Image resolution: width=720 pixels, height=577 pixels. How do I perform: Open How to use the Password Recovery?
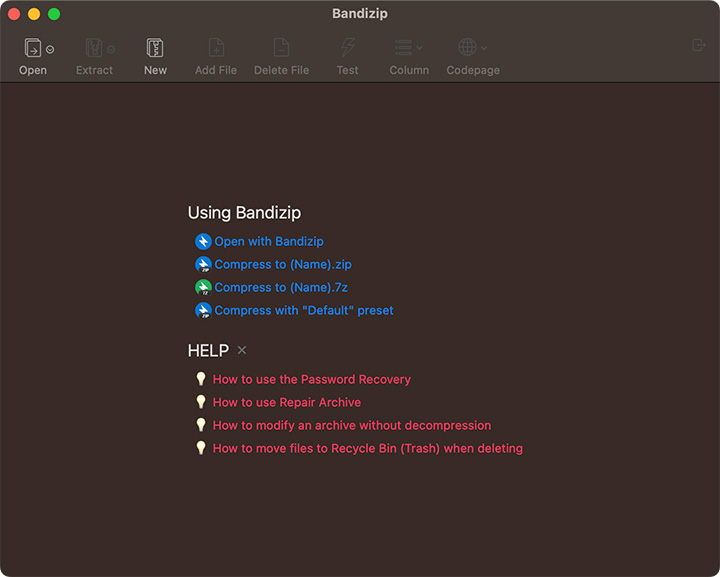pos(312,380)
